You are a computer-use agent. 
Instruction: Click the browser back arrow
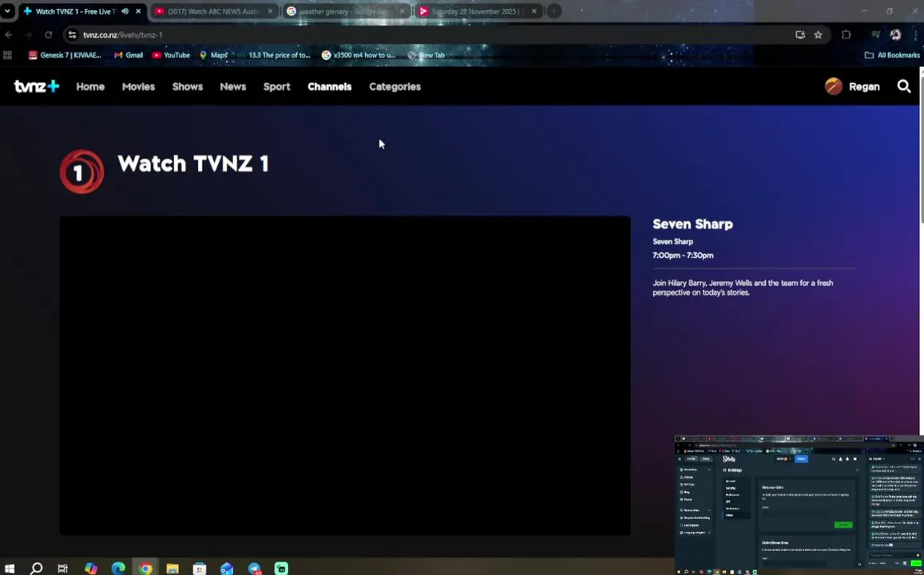8,35
